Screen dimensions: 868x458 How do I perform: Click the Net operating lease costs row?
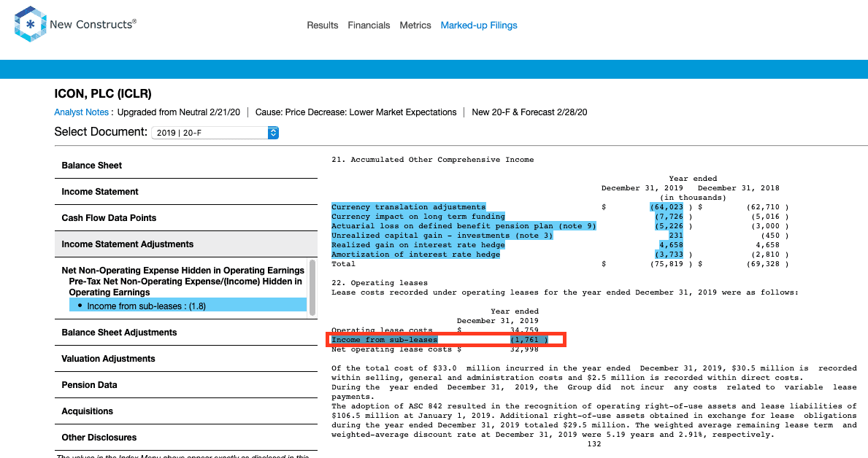pyautogui.click(x=435, y=349)
